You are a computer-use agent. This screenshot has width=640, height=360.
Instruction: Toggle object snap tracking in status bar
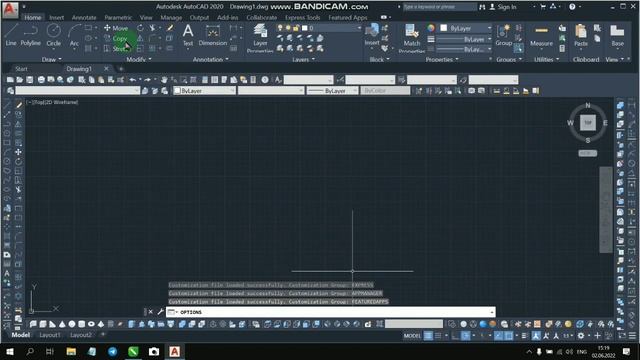click(498, 336)
